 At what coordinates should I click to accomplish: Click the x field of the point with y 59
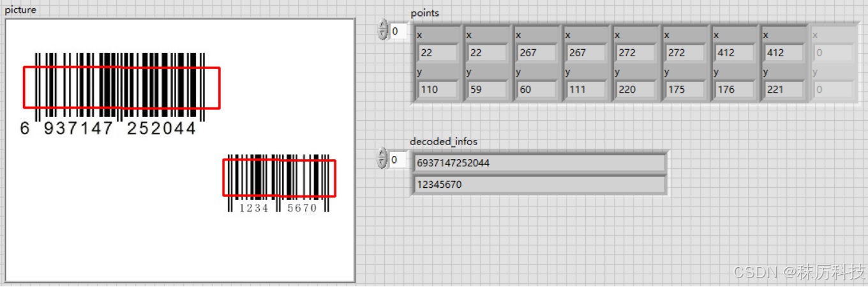tap(488, 52)
